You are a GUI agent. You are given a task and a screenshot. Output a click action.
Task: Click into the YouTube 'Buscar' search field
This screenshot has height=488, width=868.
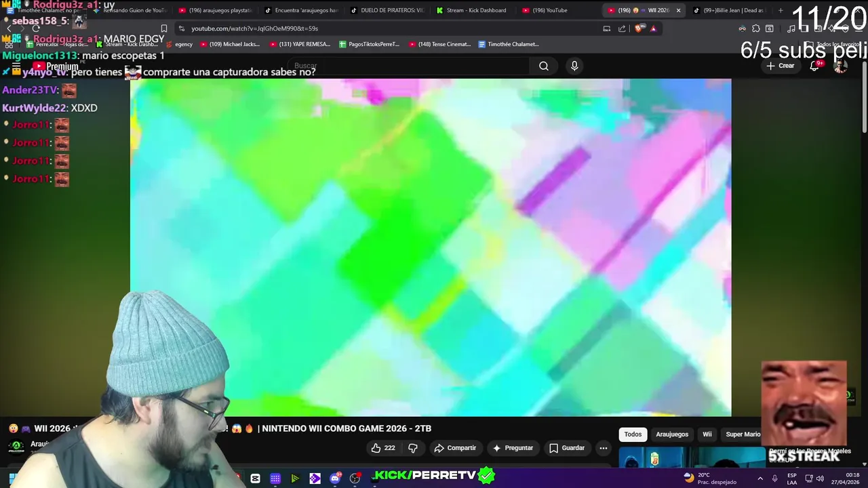tap(410, 66)
